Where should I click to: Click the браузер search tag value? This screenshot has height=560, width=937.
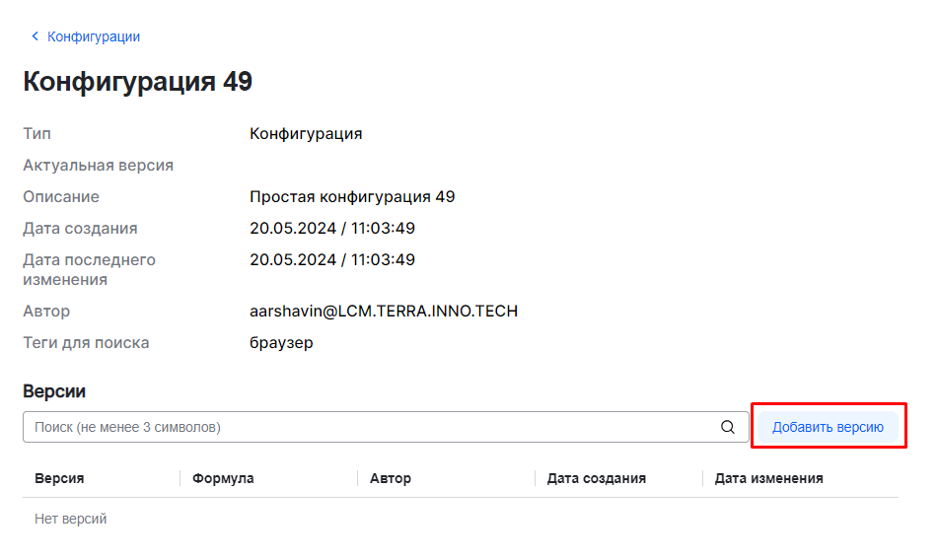click(281, 343)
